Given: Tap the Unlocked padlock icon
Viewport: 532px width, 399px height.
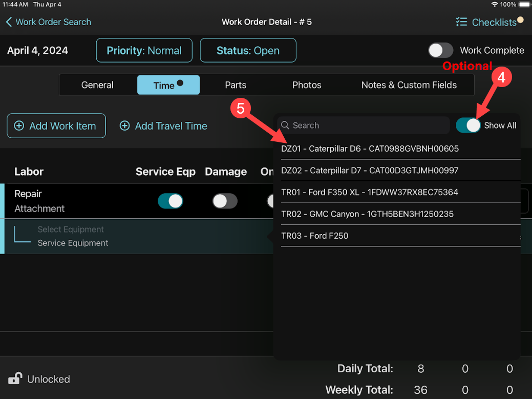Looking at the screenshot, I should [x=15, y=379].
